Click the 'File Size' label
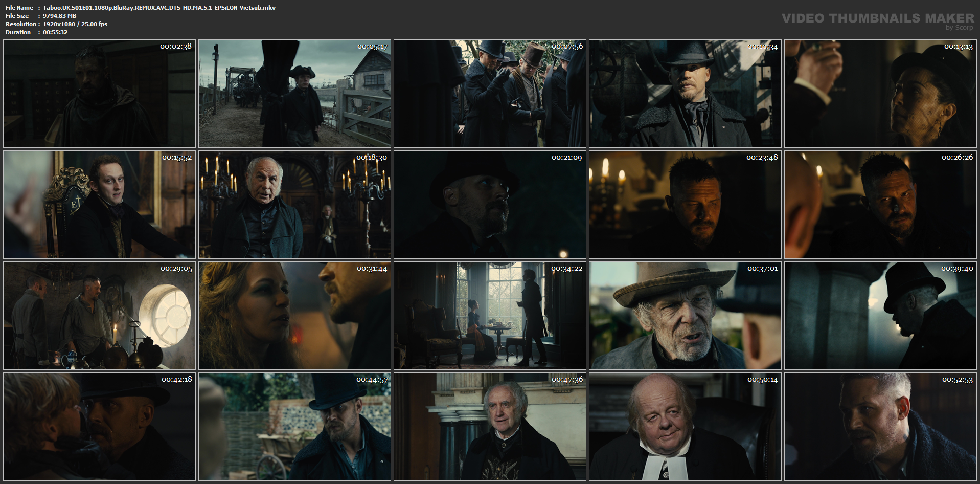This screenshot has width=980, height=484. click(17, 16)
